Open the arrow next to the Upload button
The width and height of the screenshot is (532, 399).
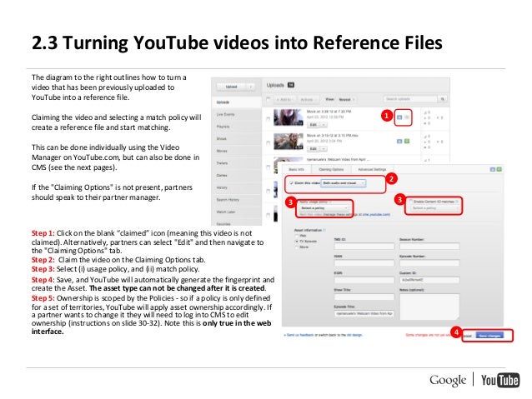[251, 87]
